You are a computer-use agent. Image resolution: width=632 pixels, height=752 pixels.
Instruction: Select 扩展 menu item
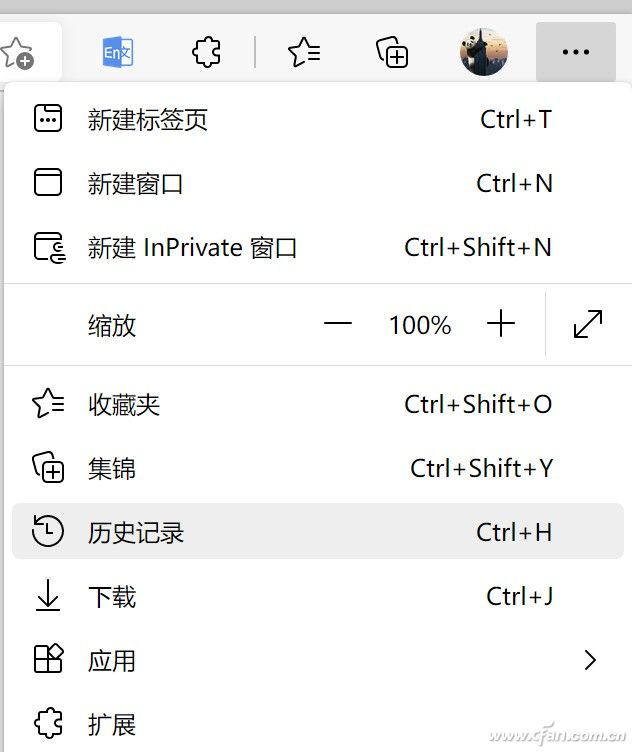(112, 724)
